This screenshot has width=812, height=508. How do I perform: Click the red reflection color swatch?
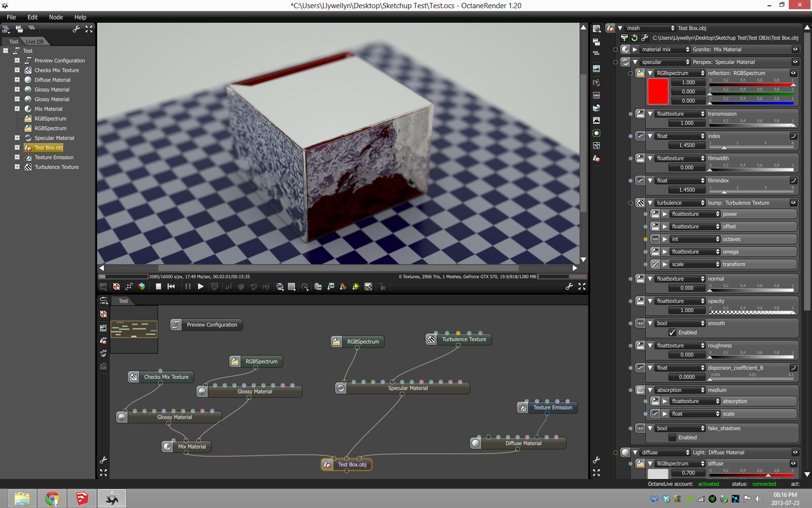coord(658,91)
